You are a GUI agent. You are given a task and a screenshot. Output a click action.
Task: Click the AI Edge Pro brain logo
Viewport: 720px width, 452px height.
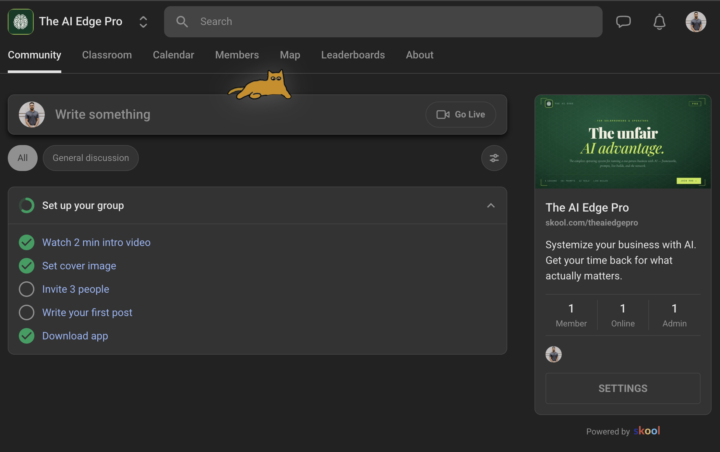coord(21,22)
